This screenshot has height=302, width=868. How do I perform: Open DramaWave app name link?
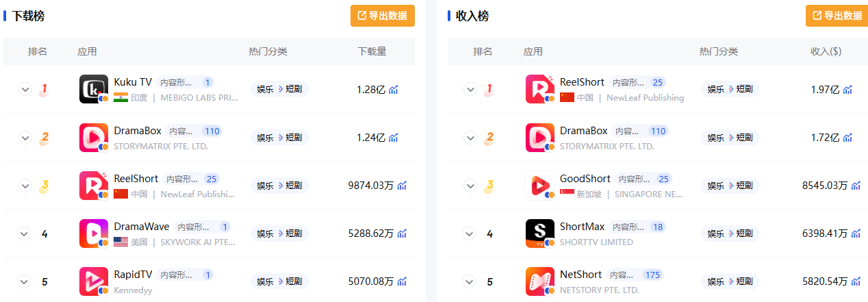click(x=142, y=227)
